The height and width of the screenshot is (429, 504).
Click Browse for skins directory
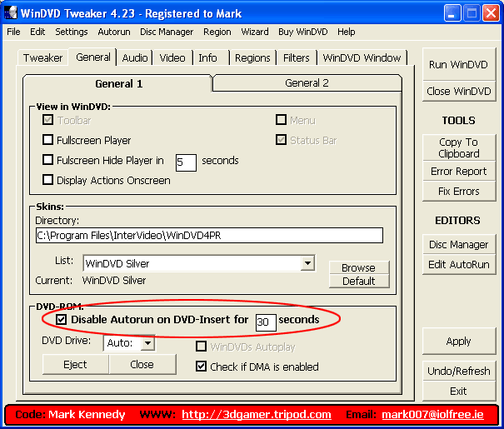point(359,267)
